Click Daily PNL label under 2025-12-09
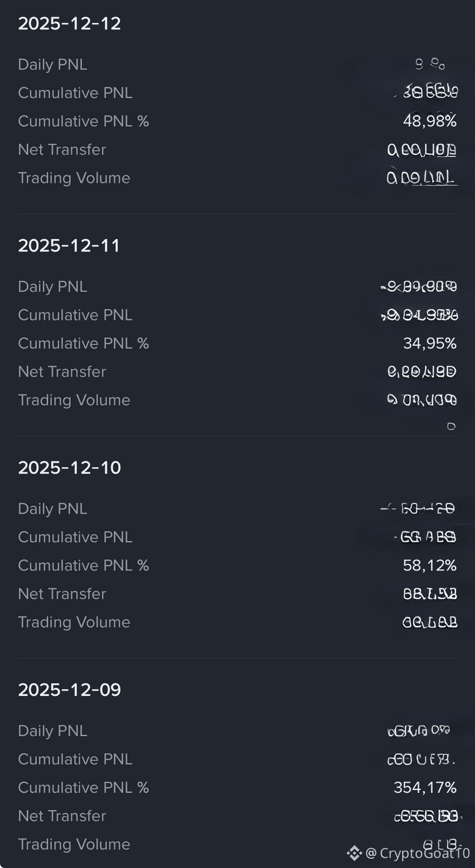 (x=52, y=730)
